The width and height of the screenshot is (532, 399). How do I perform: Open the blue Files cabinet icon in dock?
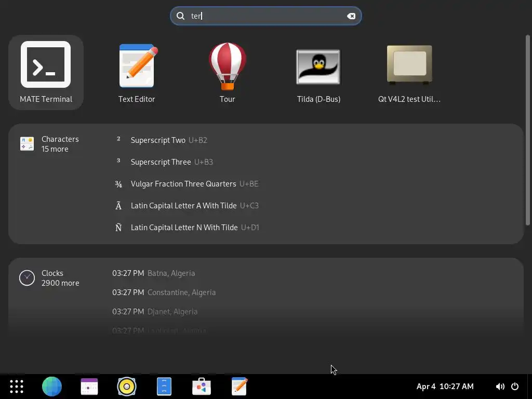point(164,387)
